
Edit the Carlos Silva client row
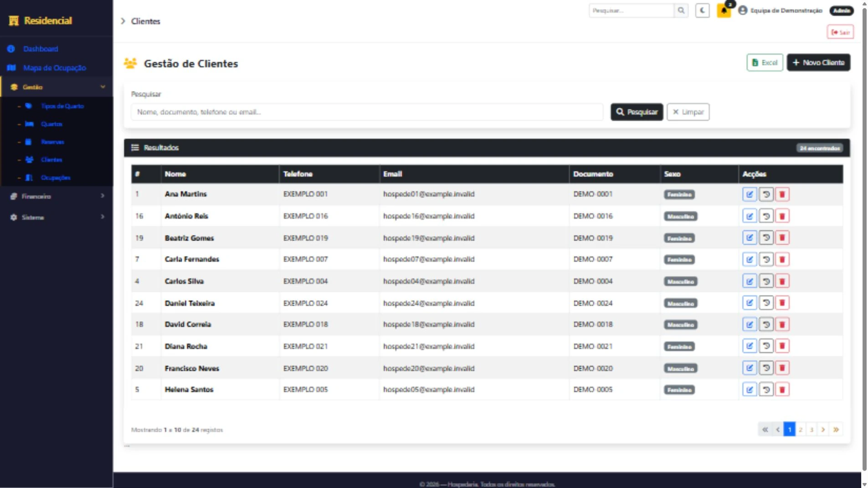pos(749,281)
